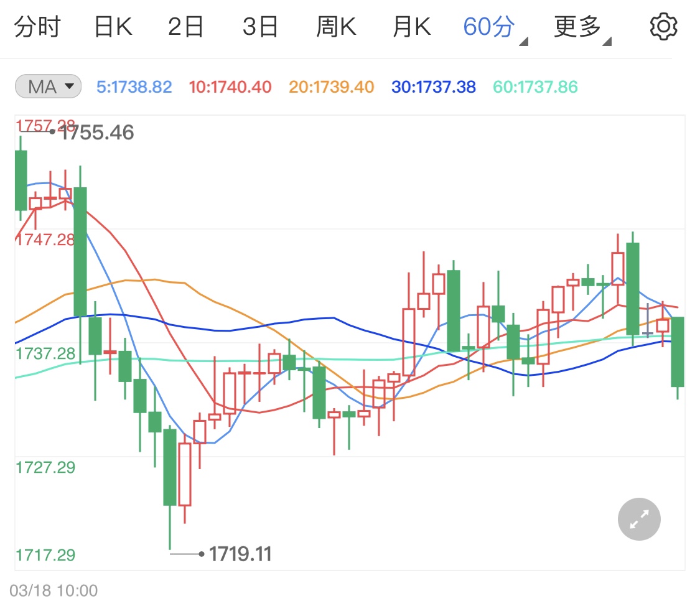Open the MA indicator selector dropdown

(x=48, y=86)
